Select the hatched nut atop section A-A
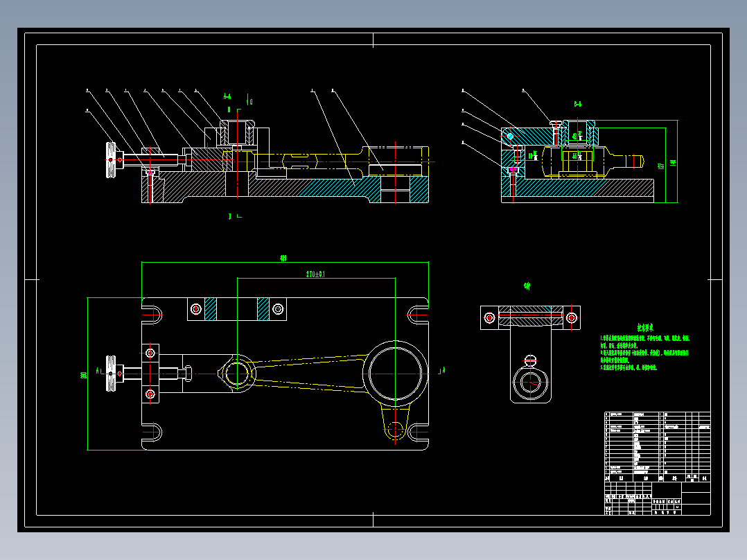The width and height of the screenshot is (747, 560). (x=237, y=132)
